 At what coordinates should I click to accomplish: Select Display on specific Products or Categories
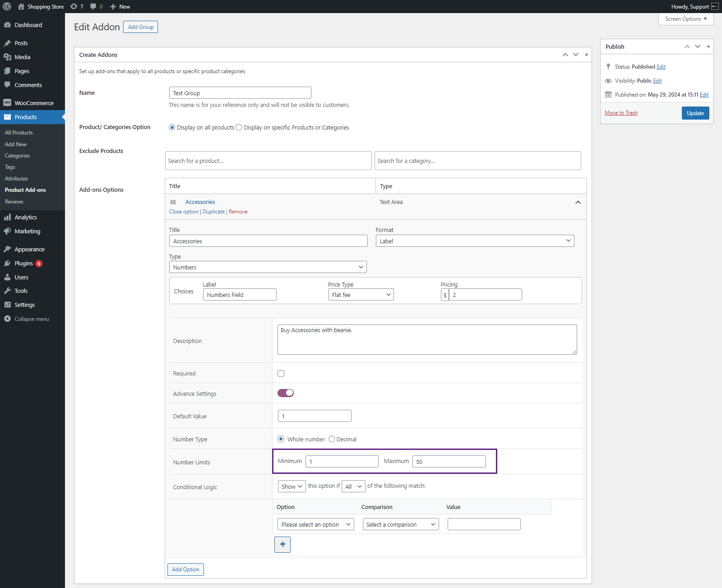[239, 127]
